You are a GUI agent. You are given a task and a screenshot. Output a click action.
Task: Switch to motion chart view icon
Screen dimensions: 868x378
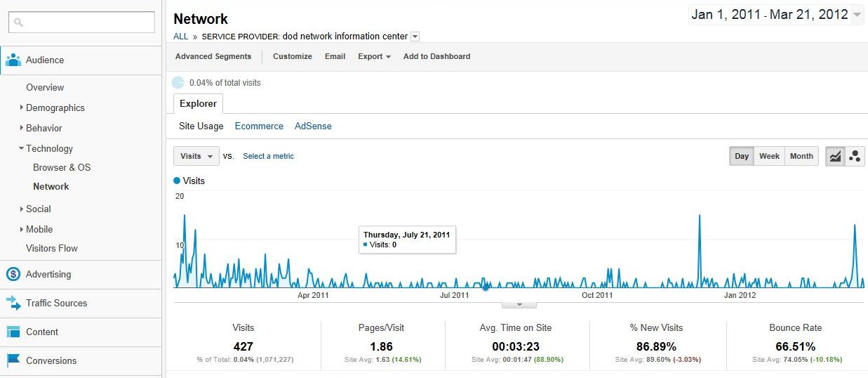point(855,156)
